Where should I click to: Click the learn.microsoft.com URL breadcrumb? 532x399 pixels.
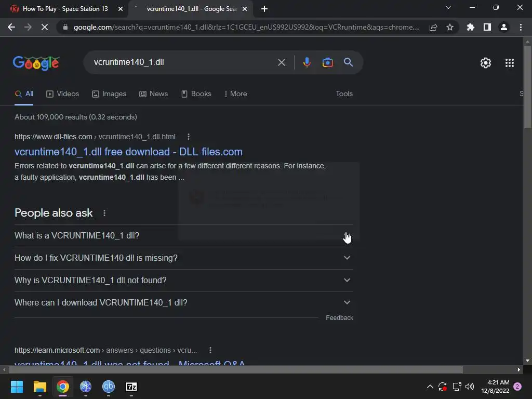pos(106,350)
